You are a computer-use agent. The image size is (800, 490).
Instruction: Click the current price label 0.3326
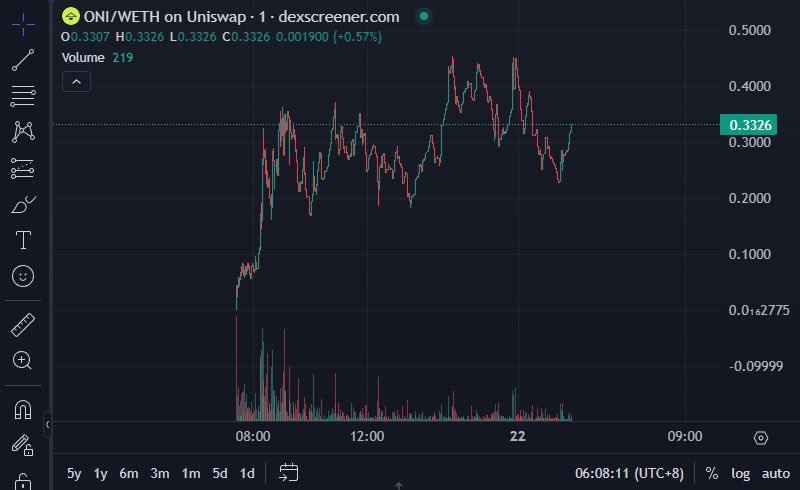pos(748,125)
